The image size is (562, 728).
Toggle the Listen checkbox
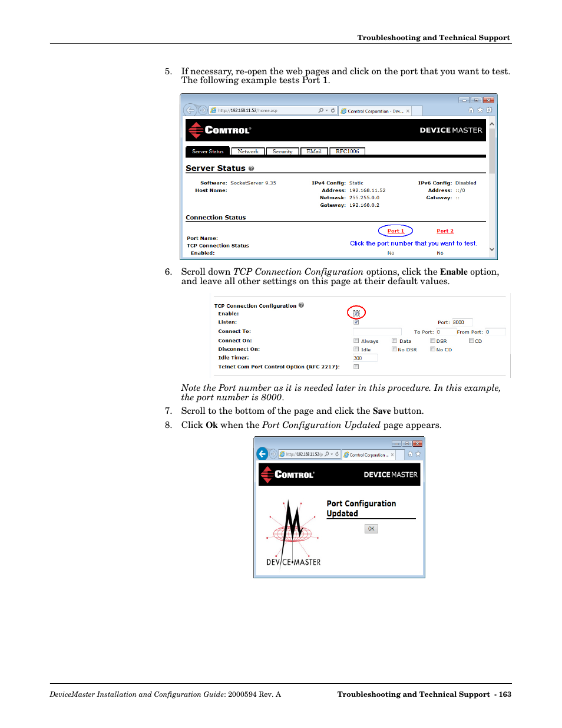click(x=356, y=322)
